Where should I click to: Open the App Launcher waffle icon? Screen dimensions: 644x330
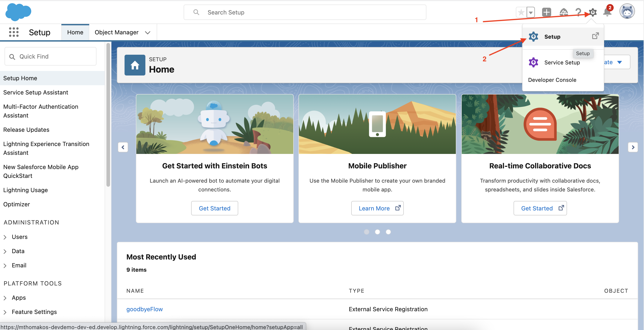point(14,32)
